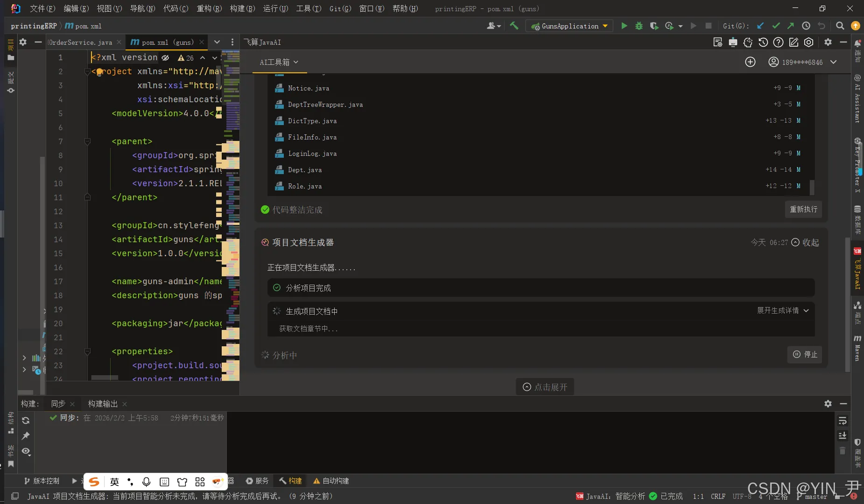
Task: Expand account 189****6846 dropdown
Action: click(x=833, y=62)
